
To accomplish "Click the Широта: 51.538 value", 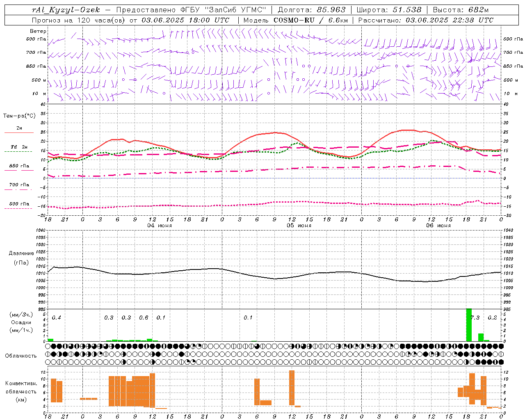I will [389, 10].
